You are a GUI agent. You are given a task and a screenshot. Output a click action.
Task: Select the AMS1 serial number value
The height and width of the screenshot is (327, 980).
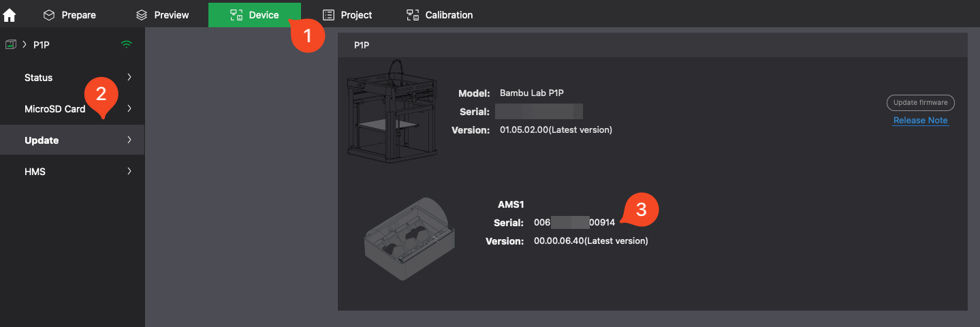tap(574, 222)
